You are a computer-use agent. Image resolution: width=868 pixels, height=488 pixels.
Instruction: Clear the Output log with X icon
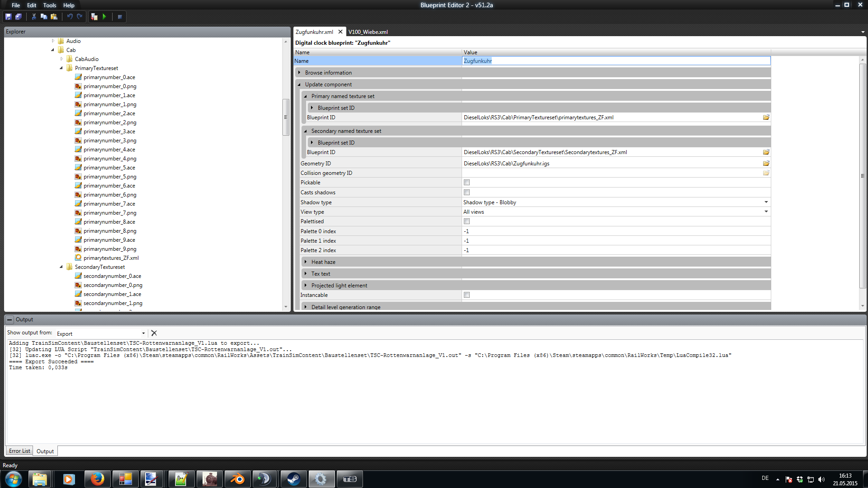[154, 333]
